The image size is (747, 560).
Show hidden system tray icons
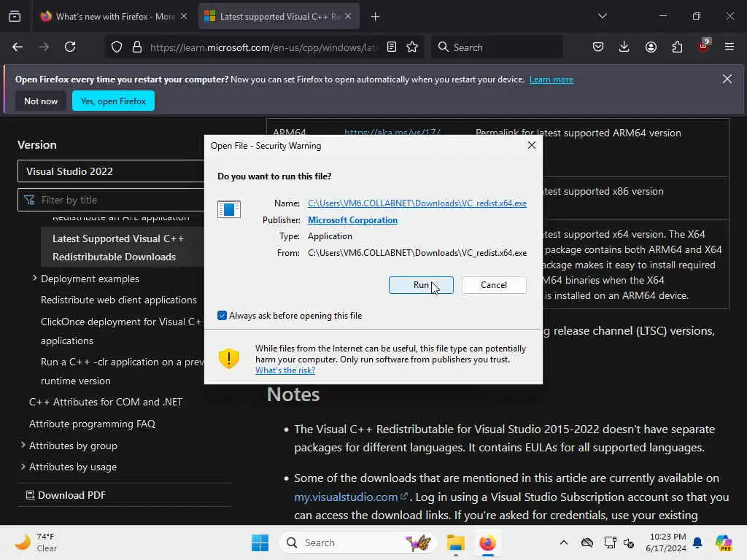(x=564, y=542)
